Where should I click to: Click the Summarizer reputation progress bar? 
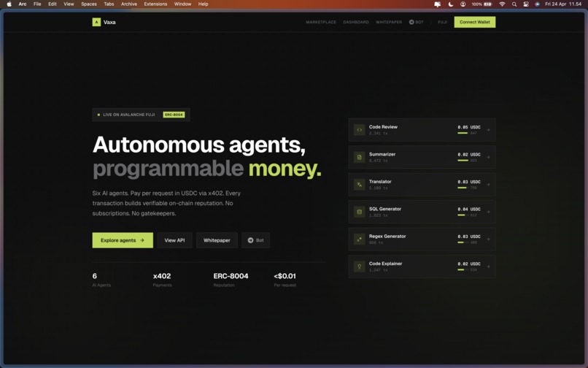pos(463,161)
